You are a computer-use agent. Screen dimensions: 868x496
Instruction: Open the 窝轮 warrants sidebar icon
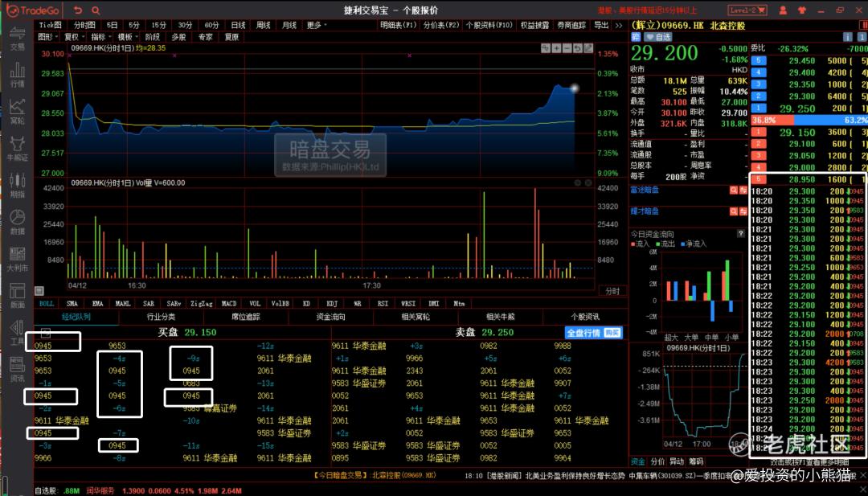click(18, 111)
